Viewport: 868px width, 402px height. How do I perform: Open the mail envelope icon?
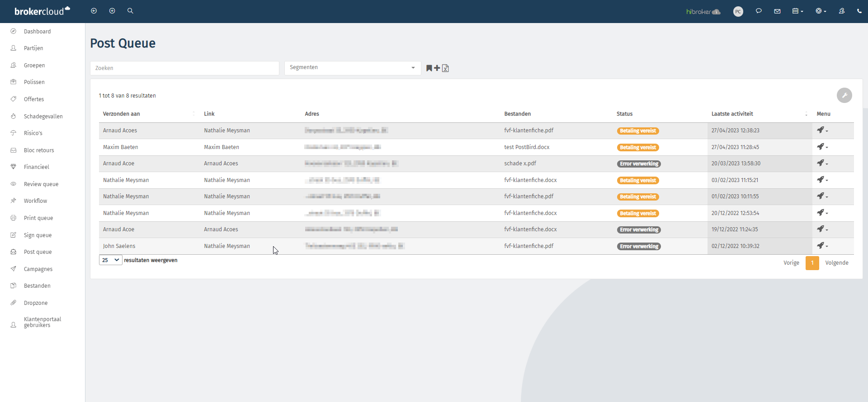[x=777, y=11]
